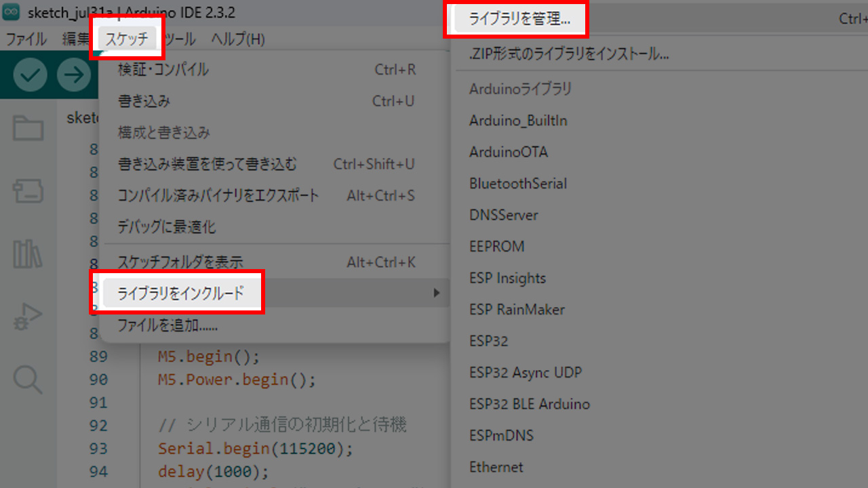Open the Sketchbook folder sidebar icon
The image size is (868, 488).
[28, 128]
